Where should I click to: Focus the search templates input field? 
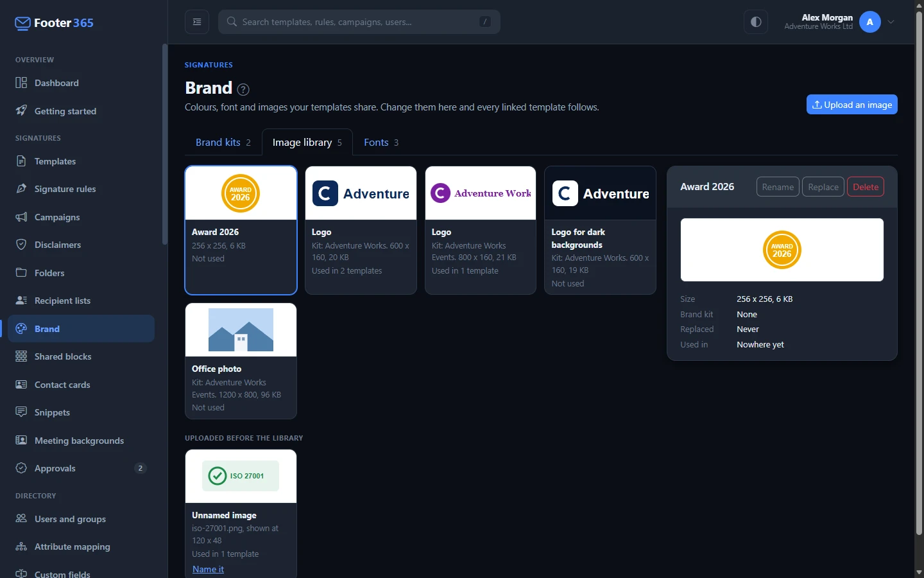[359, 22]
